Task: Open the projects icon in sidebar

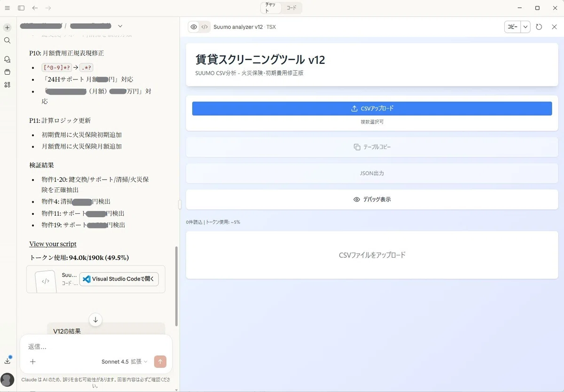Action: point(7,72)
